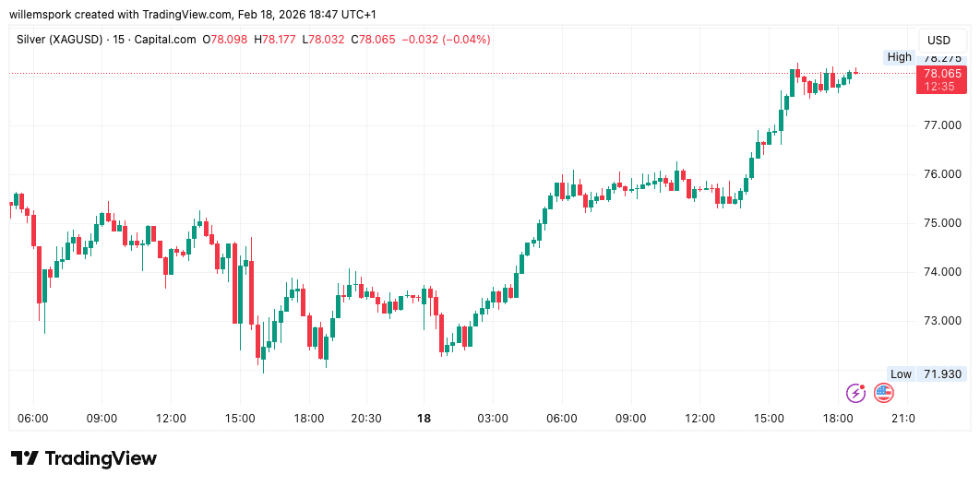Click the TradingView logo mark
980x486 pixels.
[x=24, y=458]
